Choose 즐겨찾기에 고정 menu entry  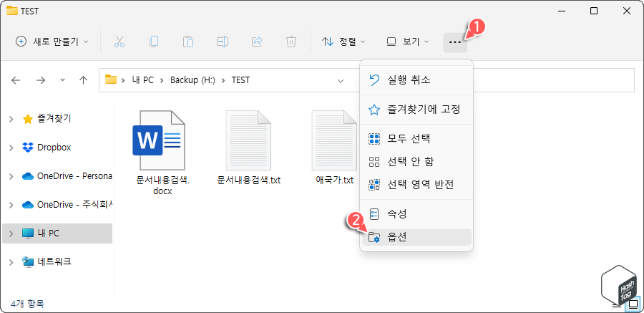pyautogui.click(x=416, y=110)
